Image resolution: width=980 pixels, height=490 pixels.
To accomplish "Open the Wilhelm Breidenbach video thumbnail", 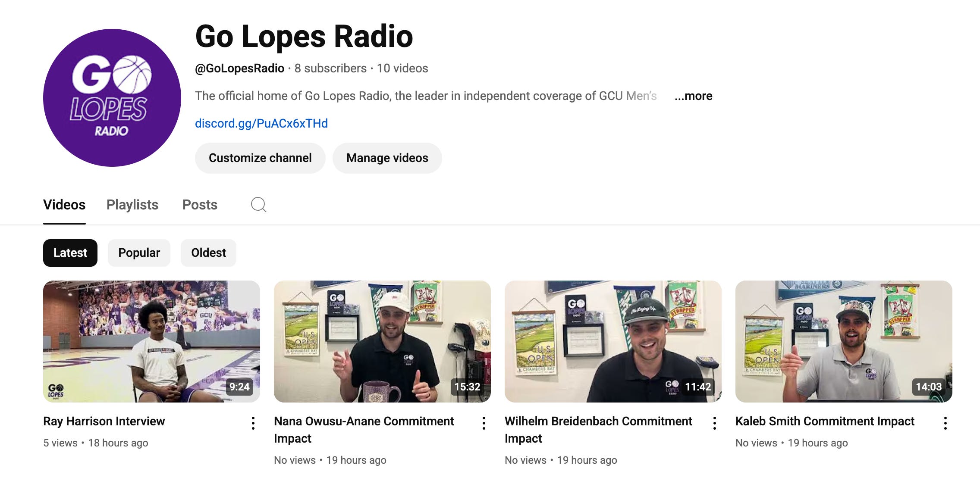I will click(x=613, y=341).
